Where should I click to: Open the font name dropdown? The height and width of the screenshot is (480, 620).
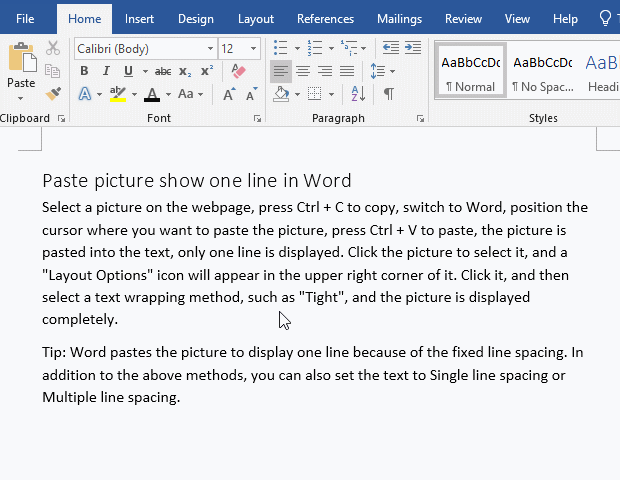(x=210, y=49)
